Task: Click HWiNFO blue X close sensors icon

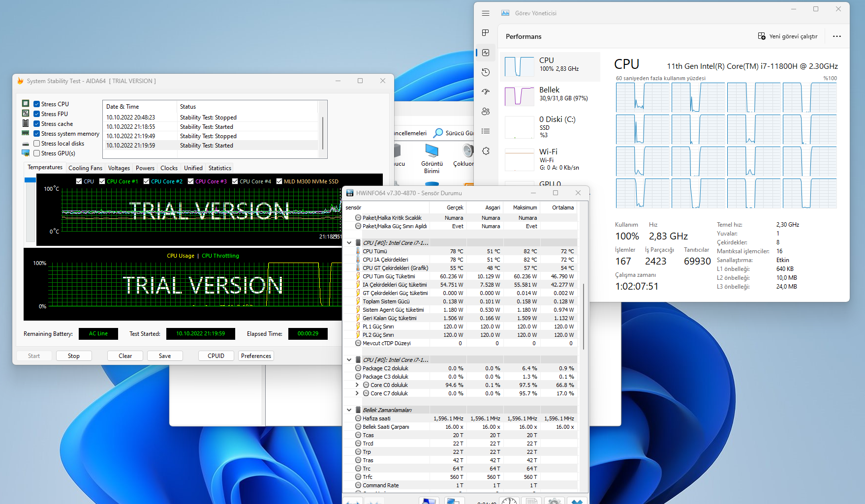Action: (577, 501)
